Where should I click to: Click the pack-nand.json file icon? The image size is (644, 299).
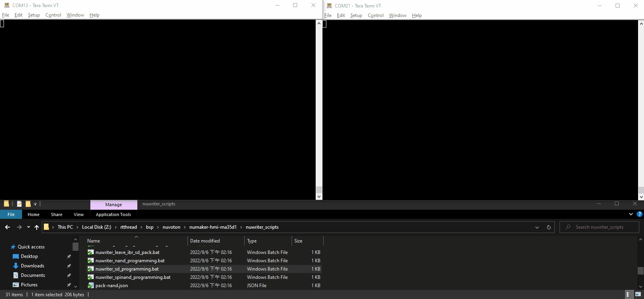(x=91, y=286)
